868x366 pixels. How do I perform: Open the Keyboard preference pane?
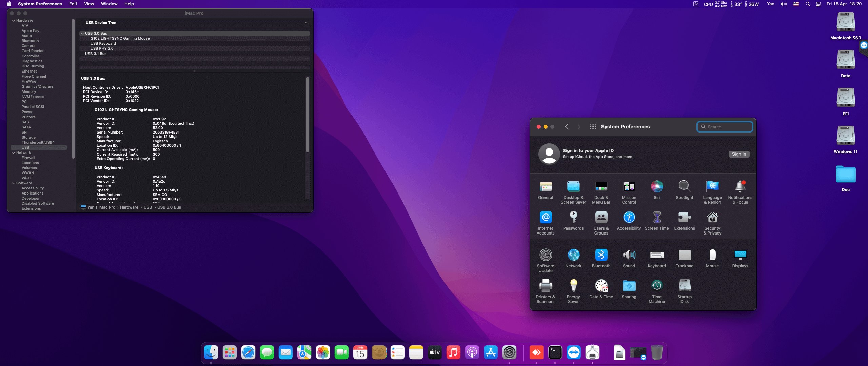(657, 259)
